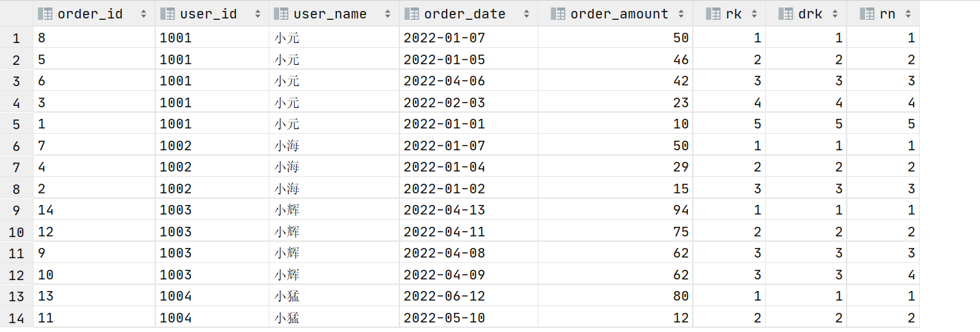The height and width of the screenshot is (332, 980).
Task: Click the order_amount column table icon
Action: pyautogui.click(x=558, y=14)
